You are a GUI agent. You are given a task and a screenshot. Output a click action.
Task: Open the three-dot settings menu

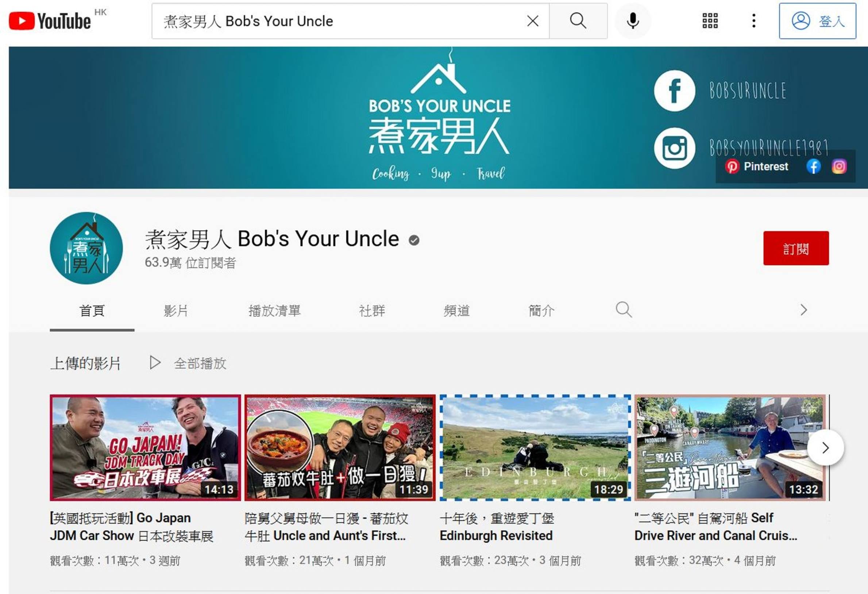[754, 21]
